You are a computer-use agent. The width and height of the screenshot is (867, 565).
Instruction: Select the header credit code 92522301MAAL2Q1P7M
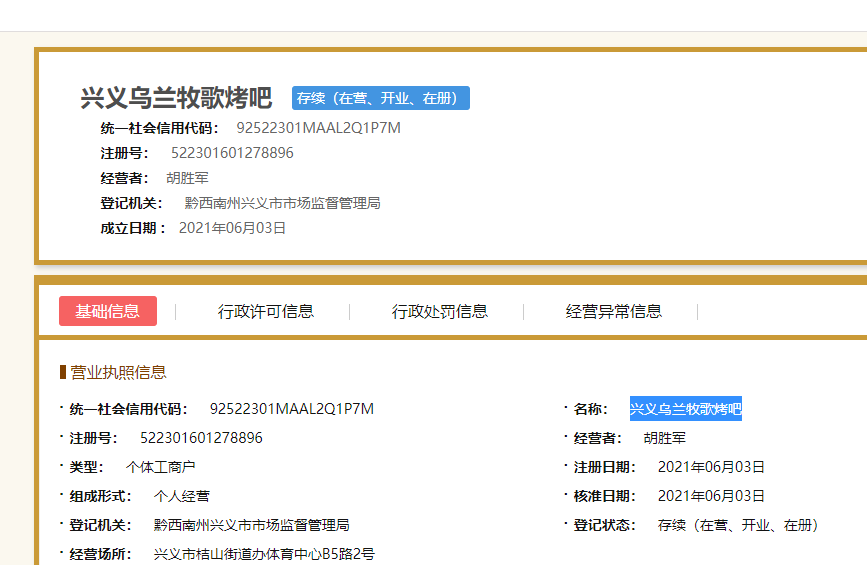[318, 128]
